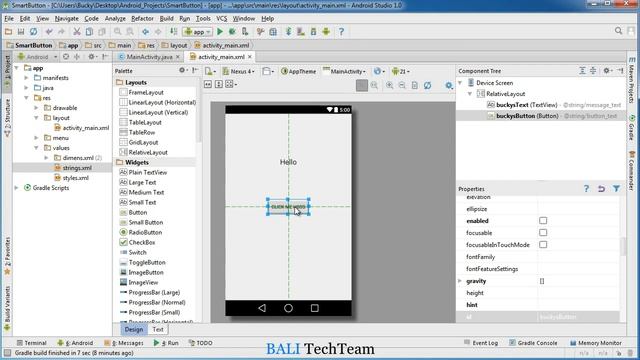Open the TODO tool window
The width and height of the screenshot is (640, 360).
click(200, 343)
